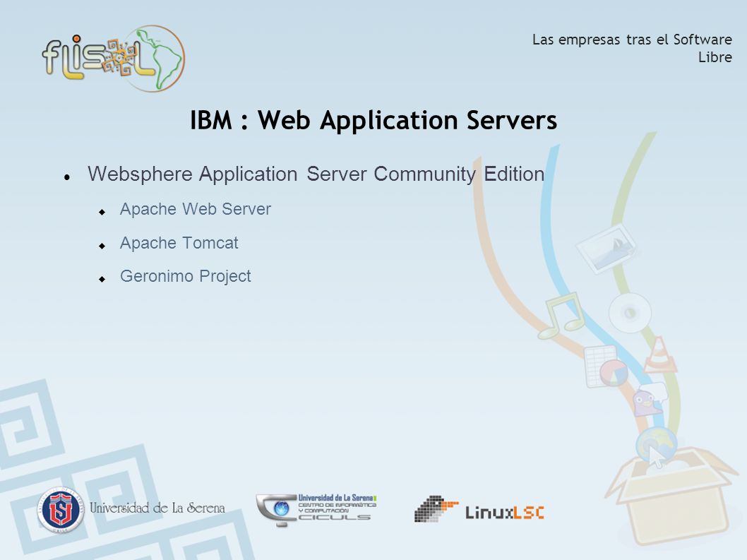Click the 'Apache Web Server' bullet
The image size is (747, 560).
point(196,209)
